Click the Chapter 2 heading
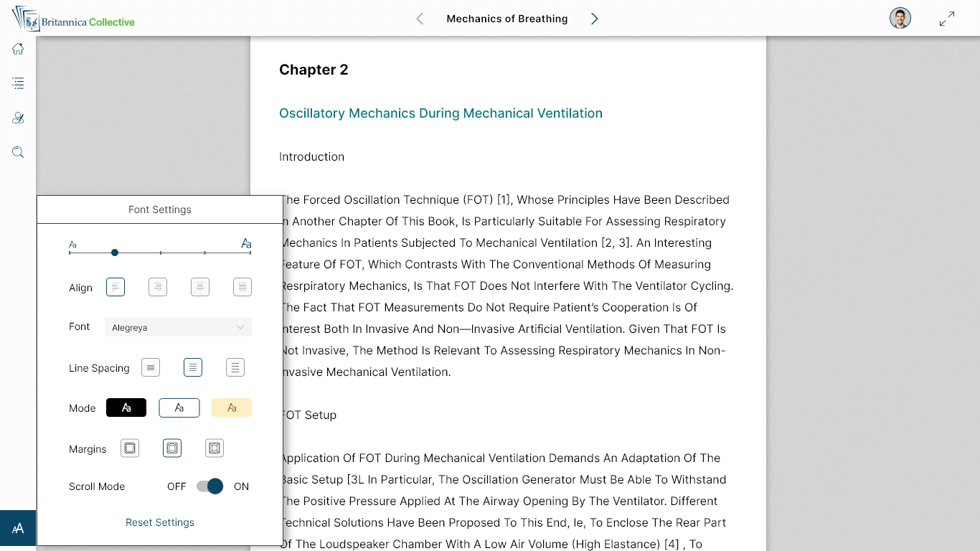980x551 pixels. point(314,70)
